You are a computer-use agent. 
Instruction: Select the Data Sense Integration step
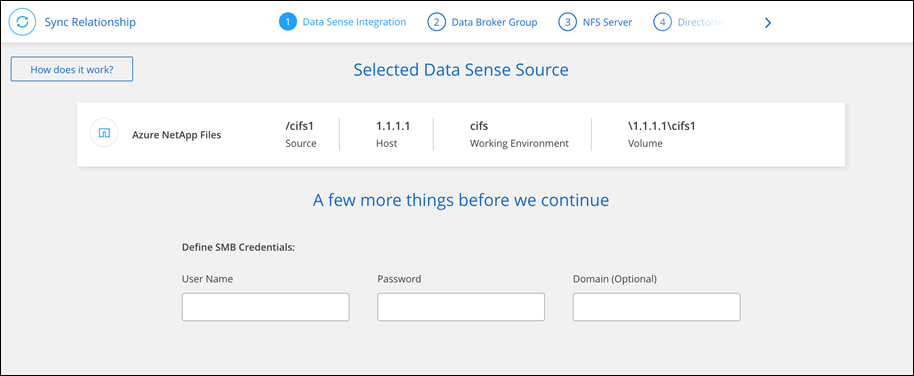click(354, 22)
